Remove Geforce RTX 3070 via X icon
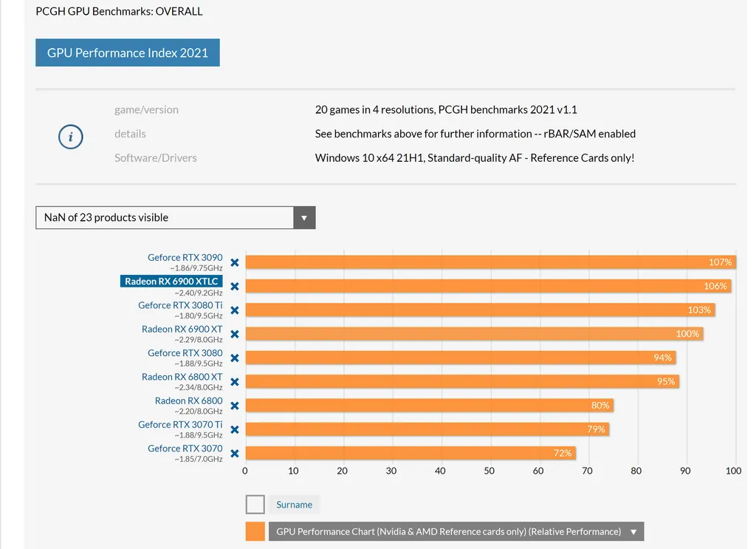Screen dimensions: 756x549 point(234,454)
